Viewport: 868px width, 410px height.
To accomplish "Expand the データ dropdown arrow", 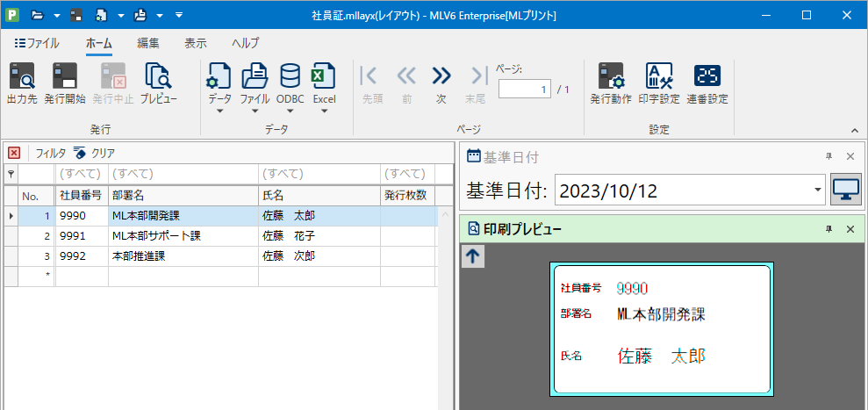I will [x=219, y=111].
